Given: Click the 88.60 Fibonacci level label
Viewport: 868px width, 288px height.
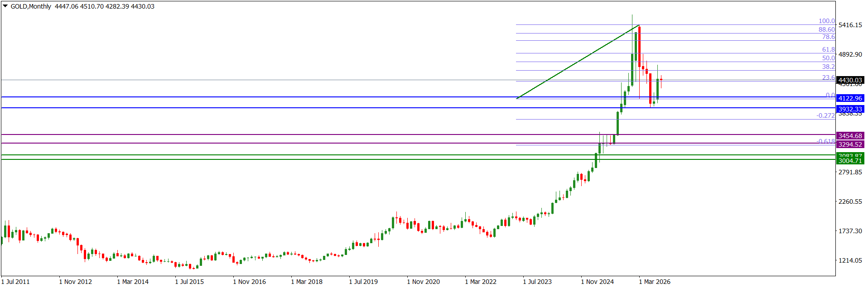Looking at the screenshot, I should 827,29.
